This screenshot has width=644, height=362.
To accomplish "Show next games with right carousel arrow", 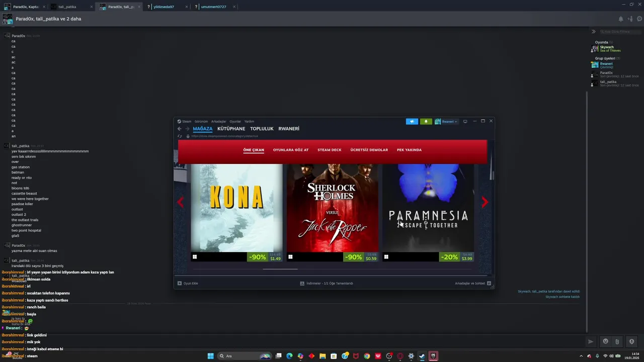I will click(x=485, y=202).
